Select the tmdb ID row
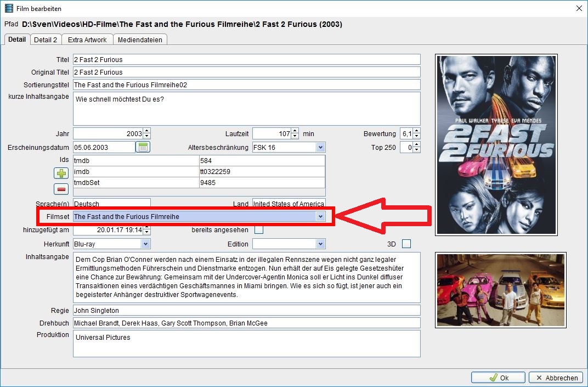 pos(199,161)
